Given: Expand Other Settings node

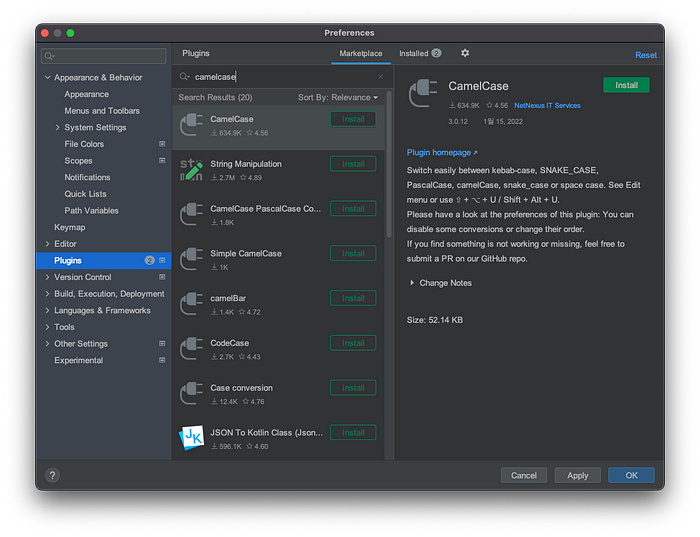Looking at the screenshot, I should coord(47,344).
